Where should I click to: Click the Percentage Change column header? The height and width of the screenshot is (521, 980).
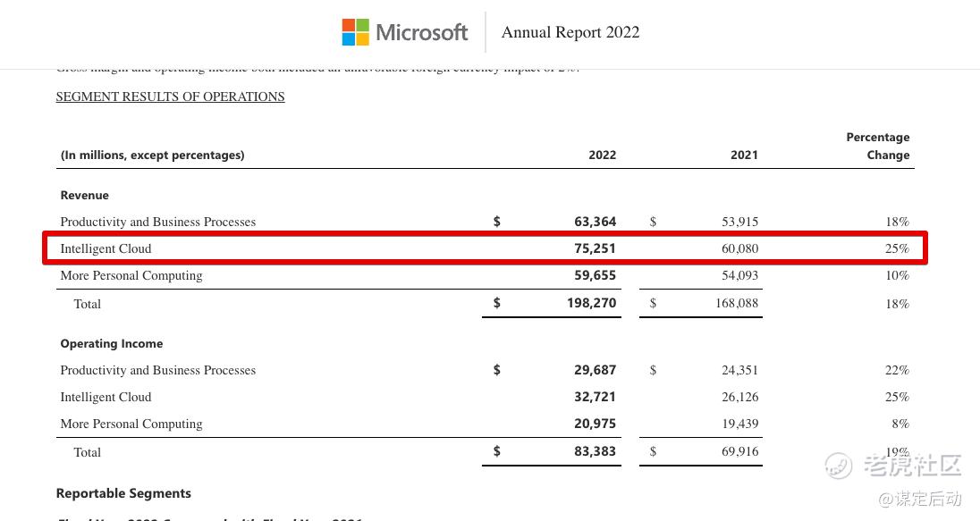point(878,147)
